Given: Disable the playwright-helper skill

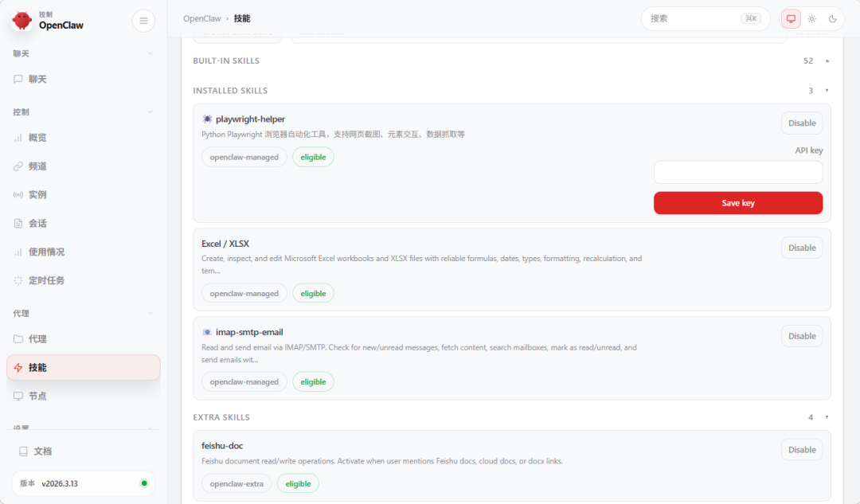Looking at the screenshot, I should pos(802,123).
